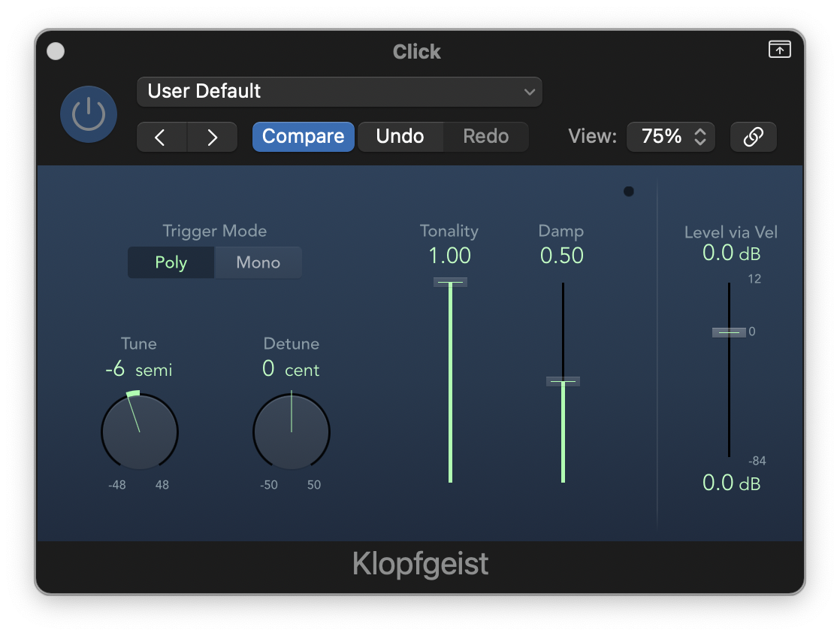Open the View 75% size popup
The image size is (840, 636).
pos(670,137)
